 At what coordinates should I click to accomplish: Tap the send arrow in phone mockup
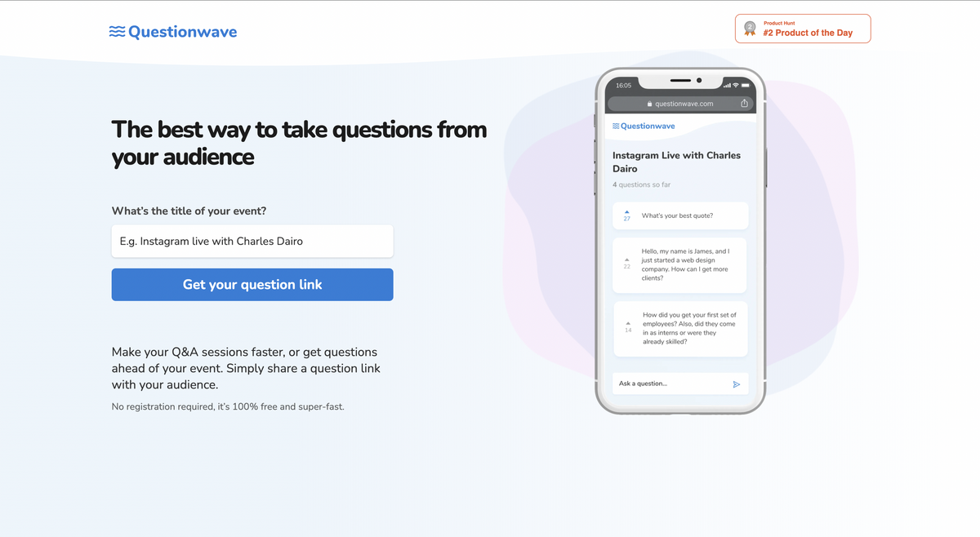click(x=736, y=384)
